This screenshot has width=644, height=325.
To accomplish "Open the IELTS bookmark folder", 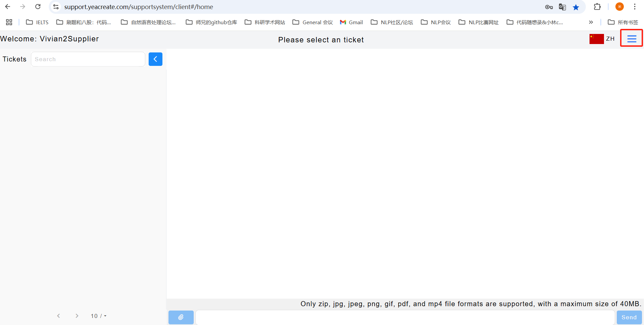I will (x=37, y=22).
